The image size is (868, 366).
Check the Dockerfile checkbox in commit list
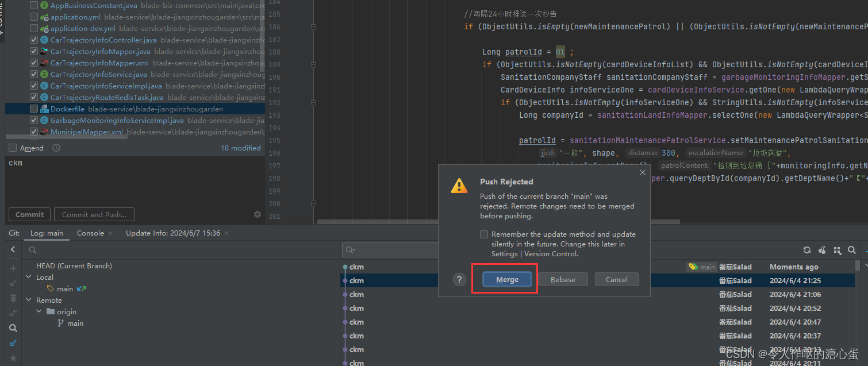(33, 108)
